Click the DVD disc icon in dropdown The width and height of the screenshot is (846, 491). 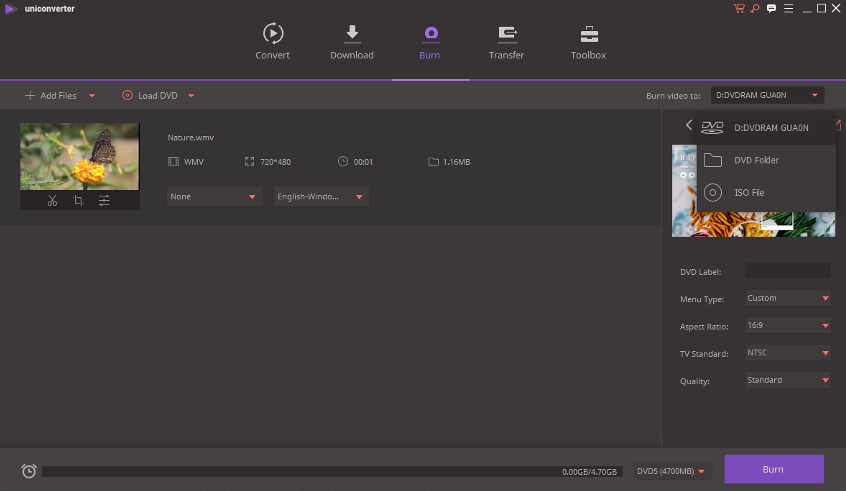[712, 127]
